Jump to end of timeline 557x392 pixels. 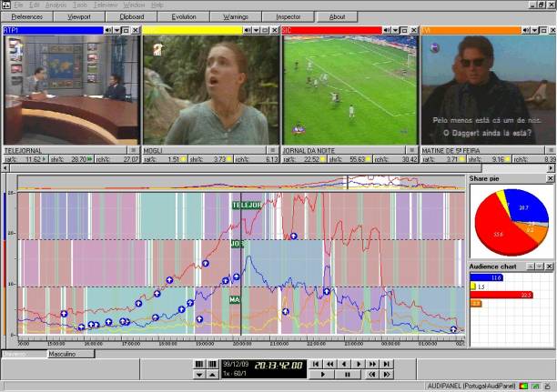pyautogui.click(x=387, y=364)
